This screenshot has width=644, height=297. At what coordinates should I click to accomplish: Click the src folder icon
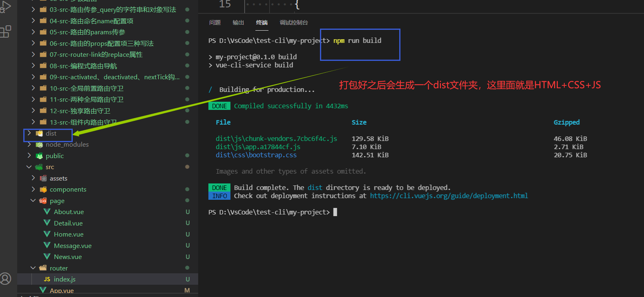[x=39, y=167]
